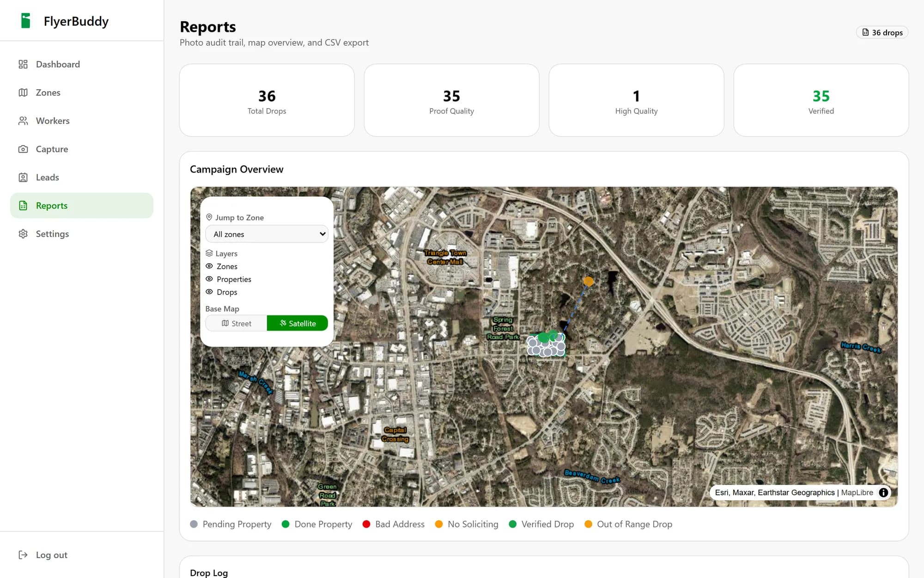Click the orange out-of-range drop marker on map
The height and width of the screenshot is (578, 924).
(x=588, y=281)
